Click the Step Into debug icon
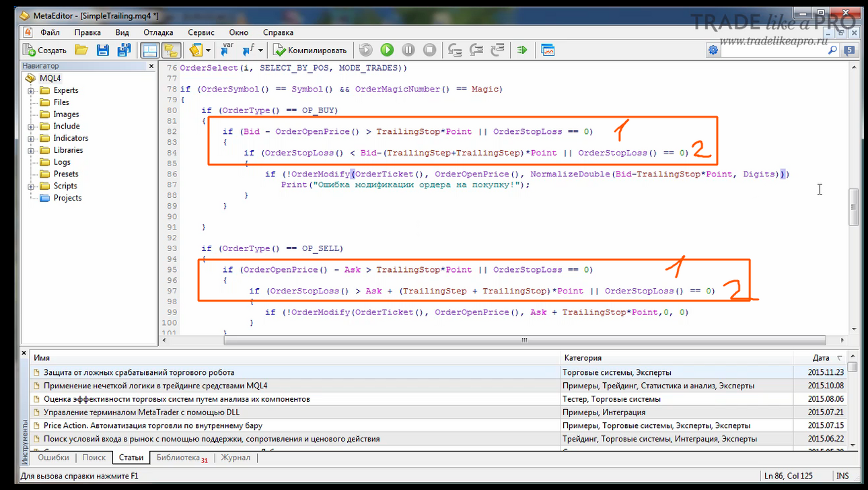 (x=455, y=50)
